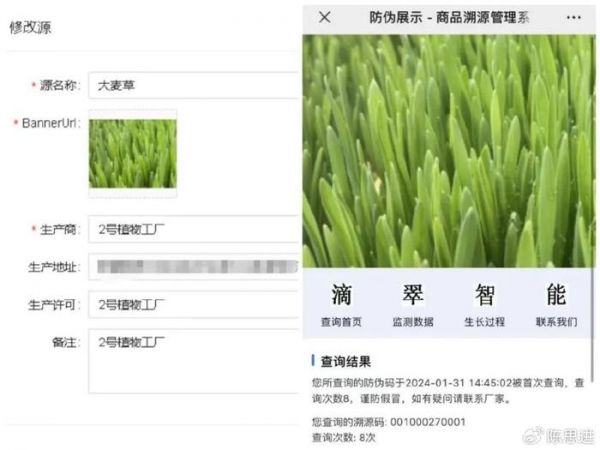Screen dimensions: 600x450
Task: Open the 联系我们 link label
Action: [556, 322]
